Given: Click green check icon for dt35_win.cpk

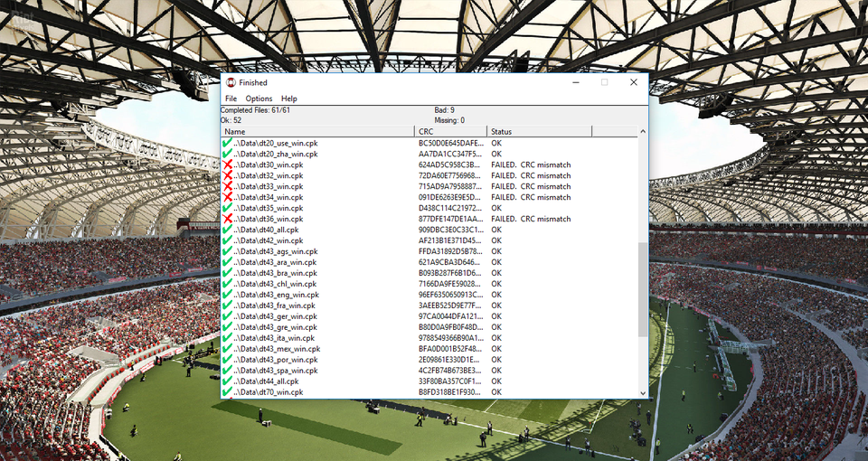Looking at the screenshot, I should [227, 208].
